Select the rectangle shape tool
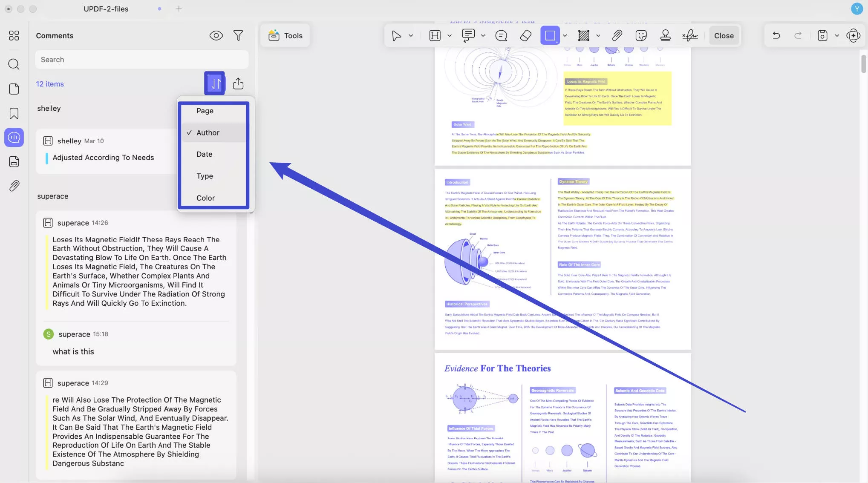Viewport: 868px width, 483px height. click(550, 36)
